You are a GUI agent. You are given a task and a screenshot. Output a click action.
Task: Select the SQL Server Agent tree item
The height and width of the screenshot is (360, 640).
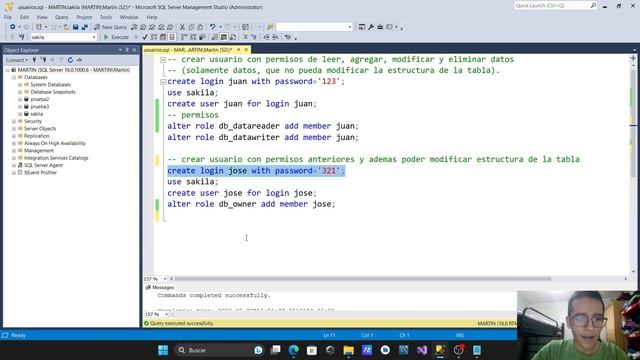(43, 165)
